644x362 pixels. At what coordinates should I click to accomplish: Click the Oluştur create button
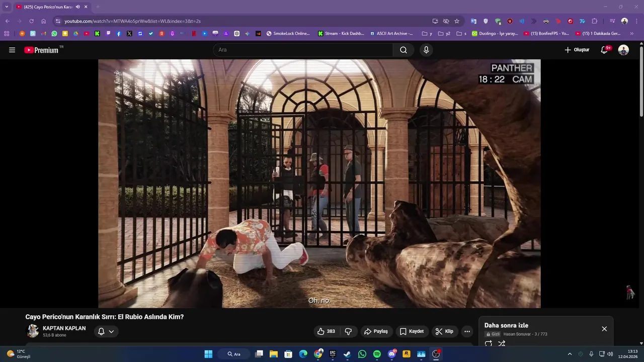577,50
